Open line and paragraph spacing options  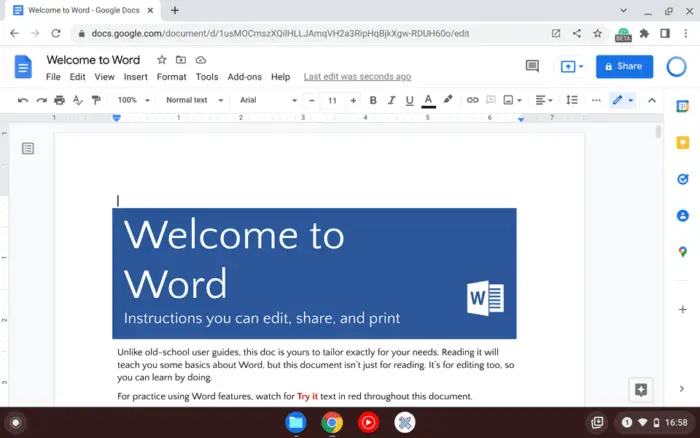[x=572, y=100]
